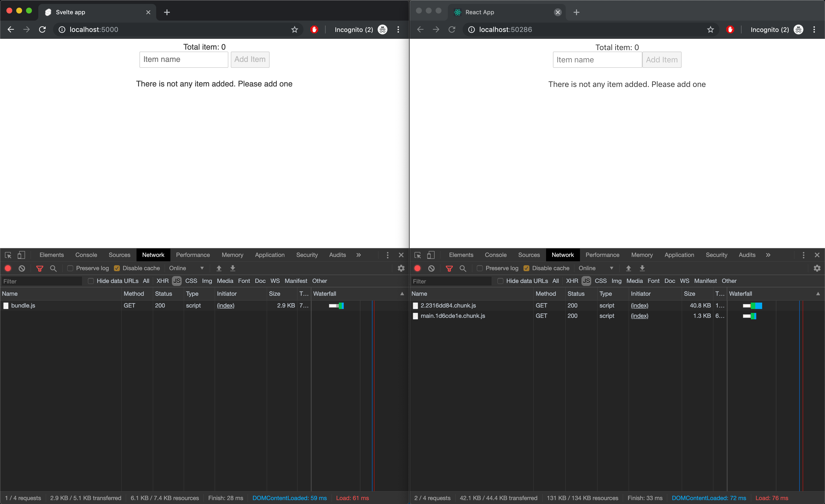
Task: Click the Item name field in Svelte app
Action: coord(183,59)
